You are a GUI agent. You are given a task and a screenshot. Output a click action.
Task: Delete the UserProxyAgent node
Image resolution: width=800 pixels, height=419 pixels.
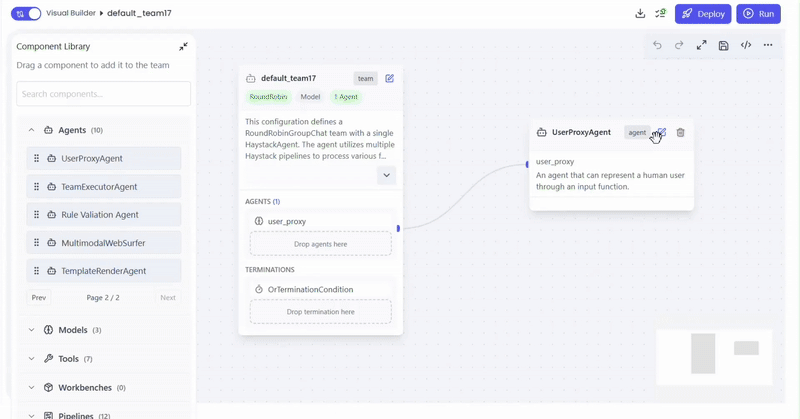[x=680, y=132]
